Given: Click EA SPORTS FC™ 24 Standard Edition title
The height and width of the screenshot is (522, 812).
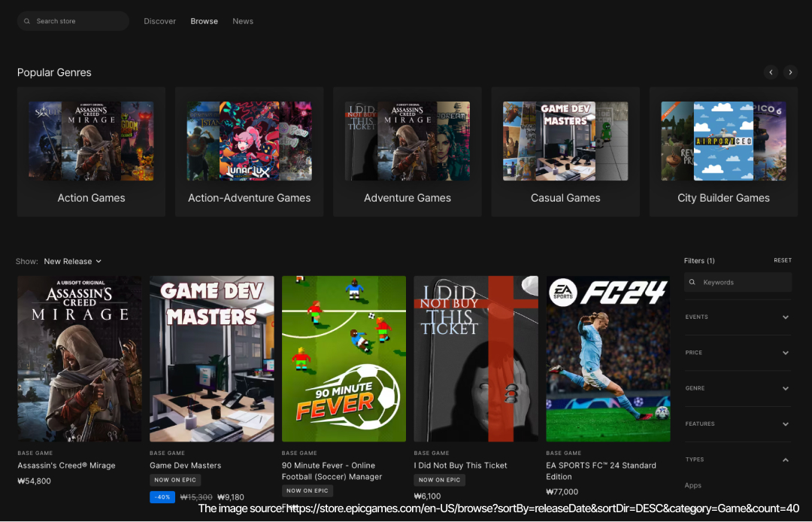Looking at the screenshot, I should (601, 472).
